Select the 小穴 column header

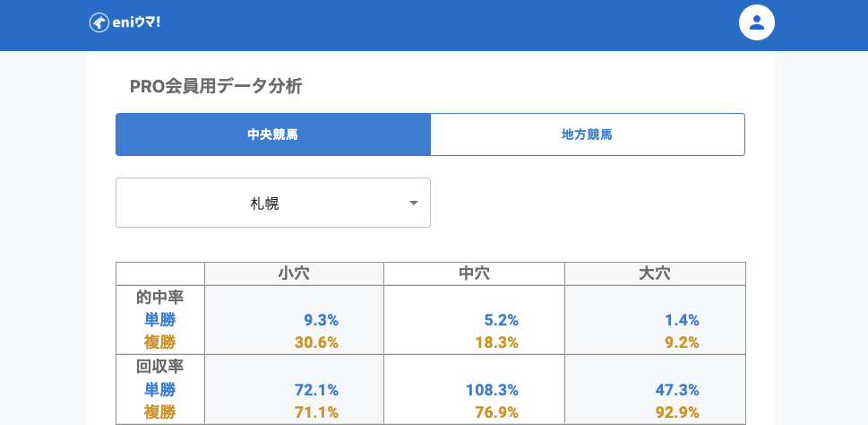294,273
